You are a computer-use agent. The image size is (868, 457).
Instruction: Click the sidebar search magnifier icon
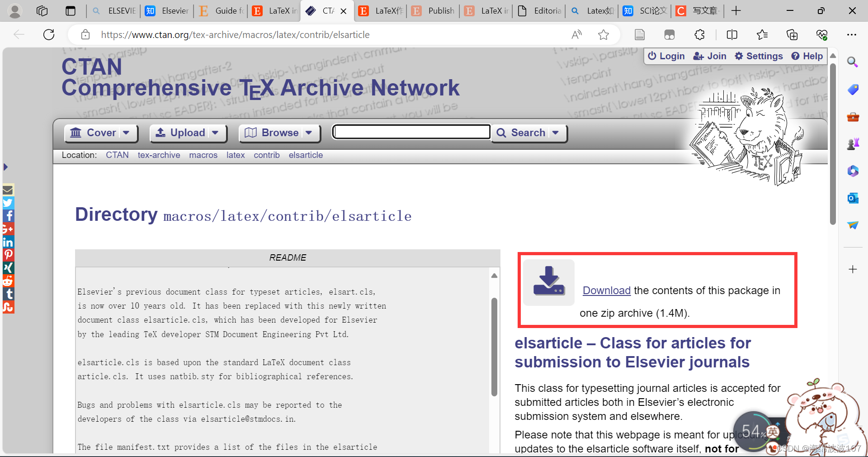point(853,62)
